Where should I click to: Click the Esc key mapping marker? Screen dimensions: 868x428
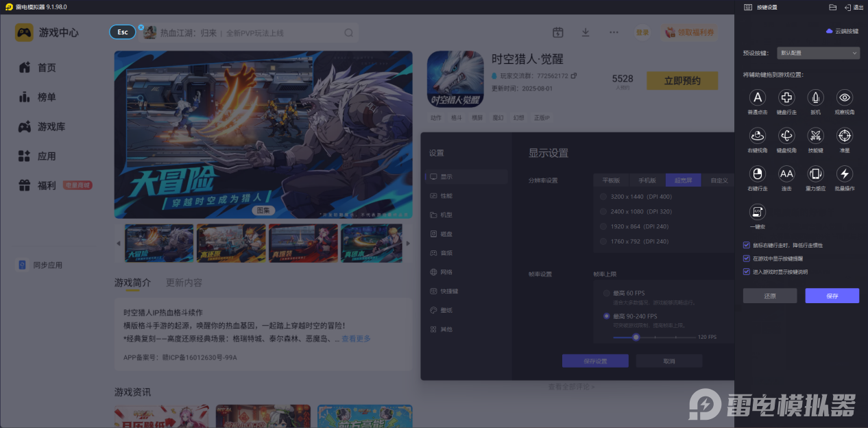coord(123,32)
